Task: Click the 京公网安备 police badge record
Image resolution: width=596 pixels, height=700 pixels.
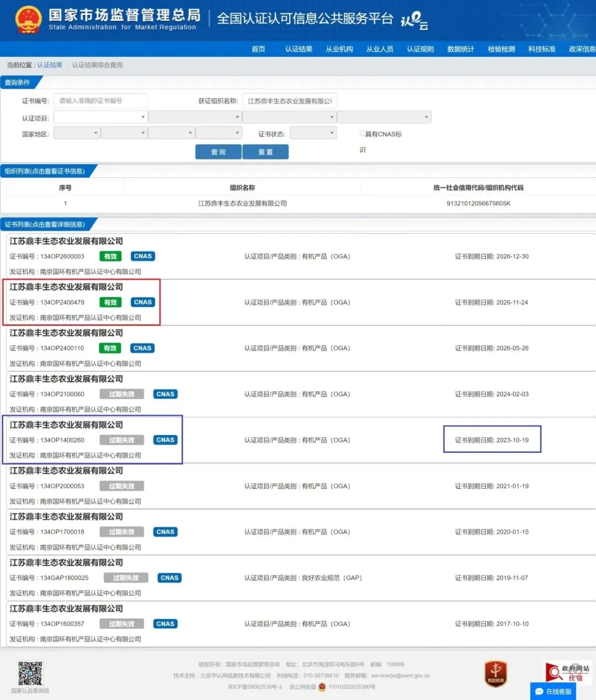Action: [x=332, y=687]
